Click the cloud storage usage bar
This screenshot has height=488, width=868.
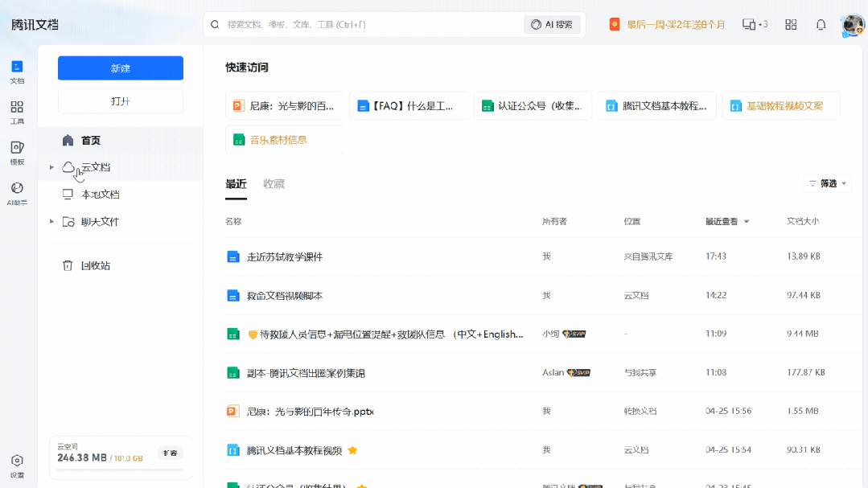click(x=120, y=470)
